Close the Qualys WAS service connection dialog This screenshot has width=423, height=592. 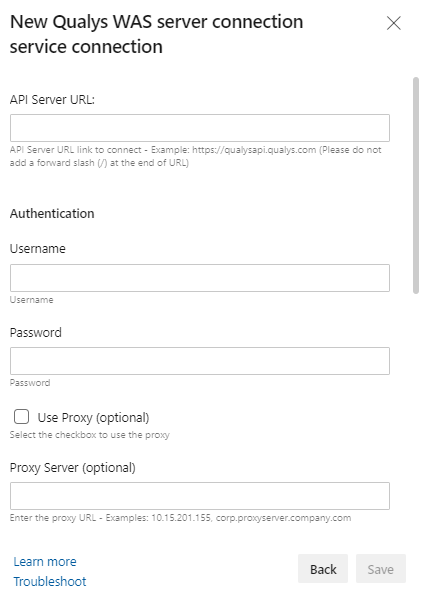(x=394, y=23)
